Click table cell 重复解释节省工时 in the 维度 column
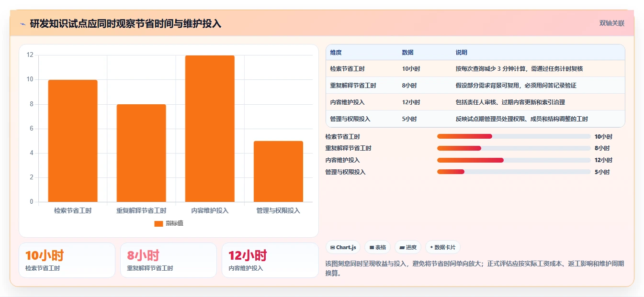 coord(353,86)
